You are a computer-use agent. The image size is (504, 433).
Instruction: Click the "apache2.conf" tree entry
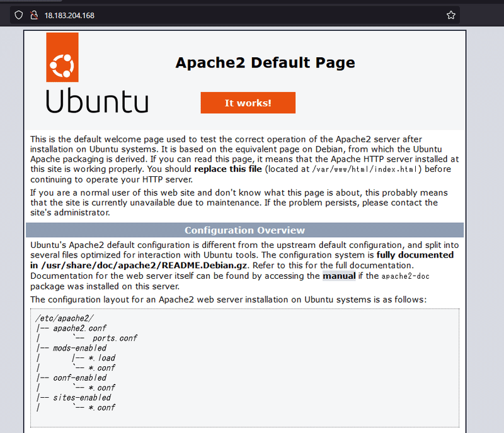click(x=79, y=329)
